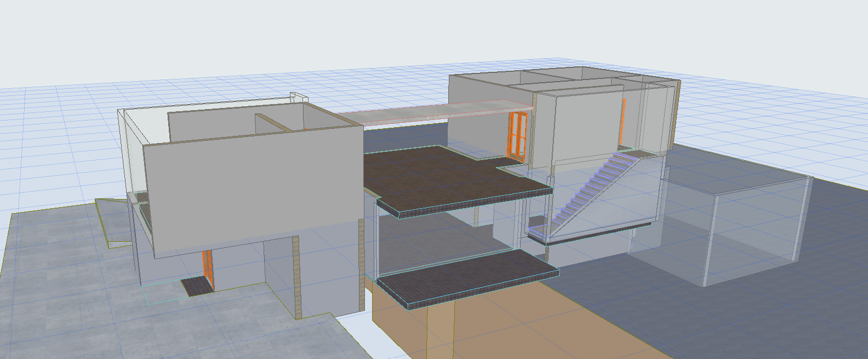Select the large gray front wall of the left building
This screenshot has width=868, height=359.
coord(253,191)
